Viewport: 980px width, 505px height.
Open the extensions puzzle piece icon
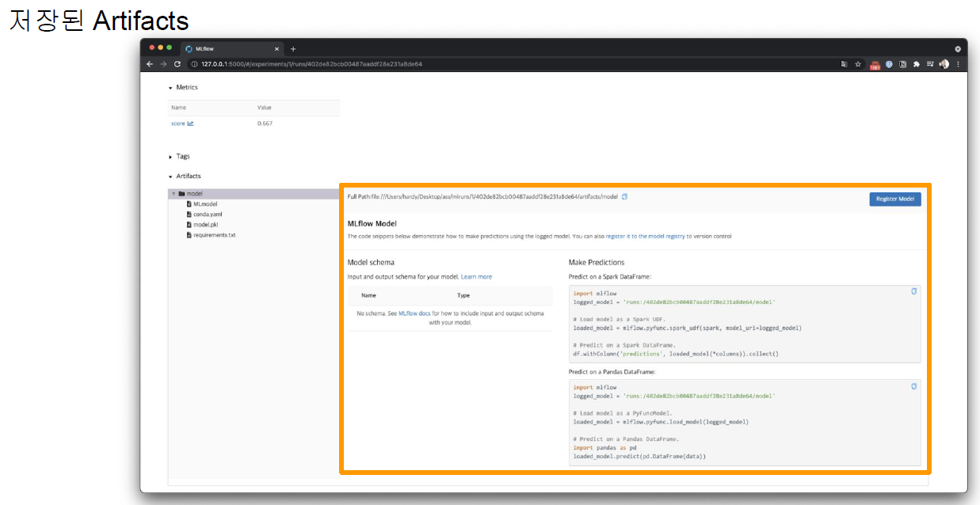click(916, 64)
